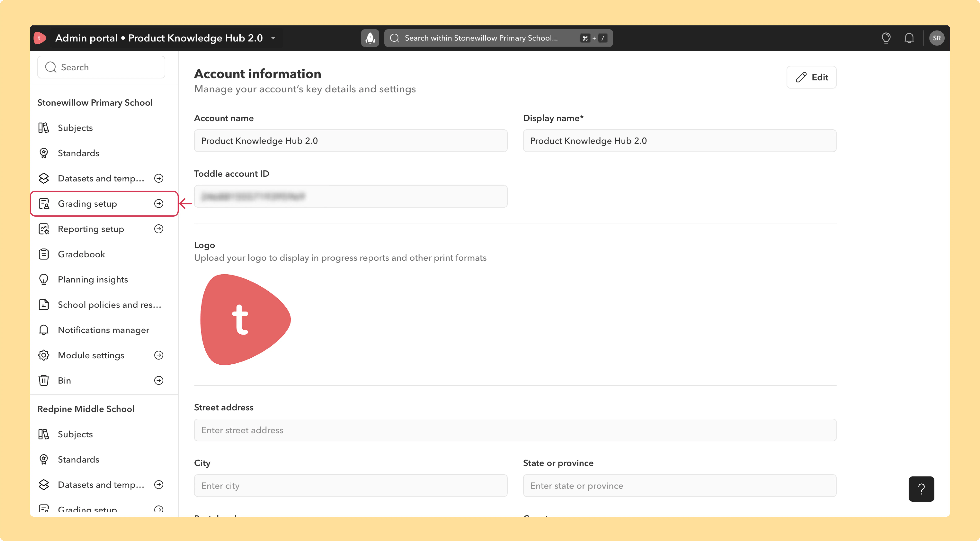Screen dimensions: 980x541
Task: Click the Enter city field
Action: [351, 486]
